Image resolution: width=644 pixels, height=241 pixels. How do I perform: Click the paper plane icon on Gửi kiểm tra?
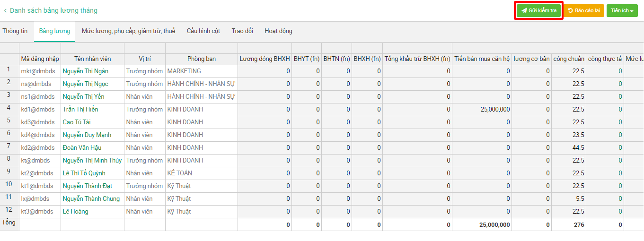click(x=524, y=10)
